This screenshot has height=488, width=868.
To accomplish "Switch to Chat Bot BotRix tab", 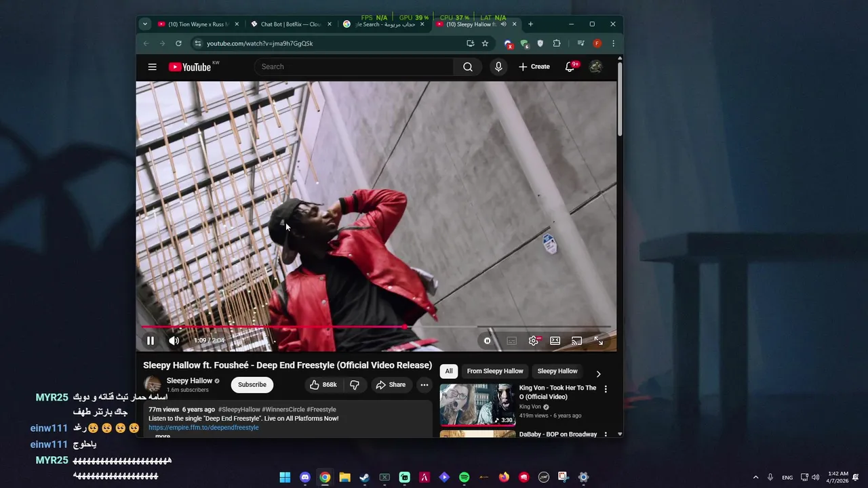I will pos(291,24).
